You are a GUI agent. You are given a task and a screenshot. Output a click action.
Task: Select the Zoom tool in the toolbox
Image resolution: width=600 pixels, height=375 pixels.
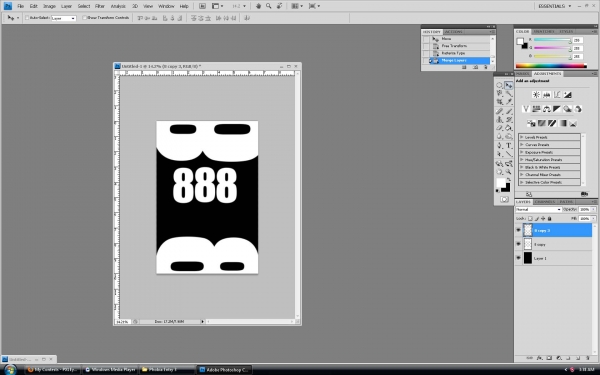pos(509,172)
